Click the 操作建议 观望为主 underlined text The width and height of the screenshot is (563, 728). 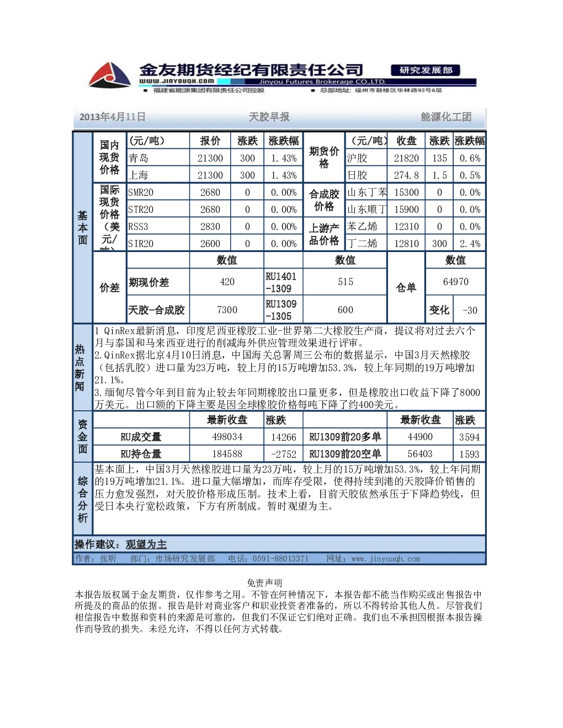[x=146, y=544]
